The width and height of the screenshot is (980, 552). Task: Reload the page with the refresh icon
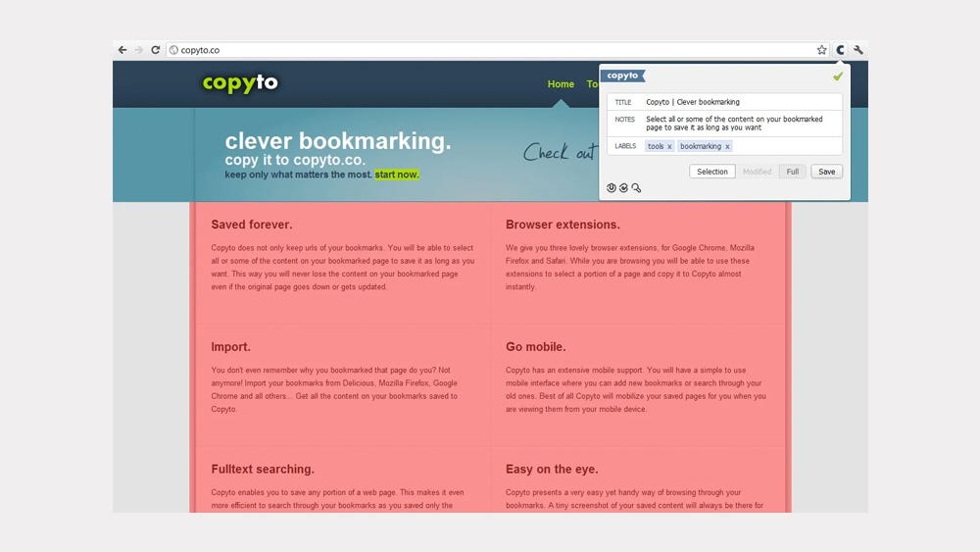pos(155,50)
